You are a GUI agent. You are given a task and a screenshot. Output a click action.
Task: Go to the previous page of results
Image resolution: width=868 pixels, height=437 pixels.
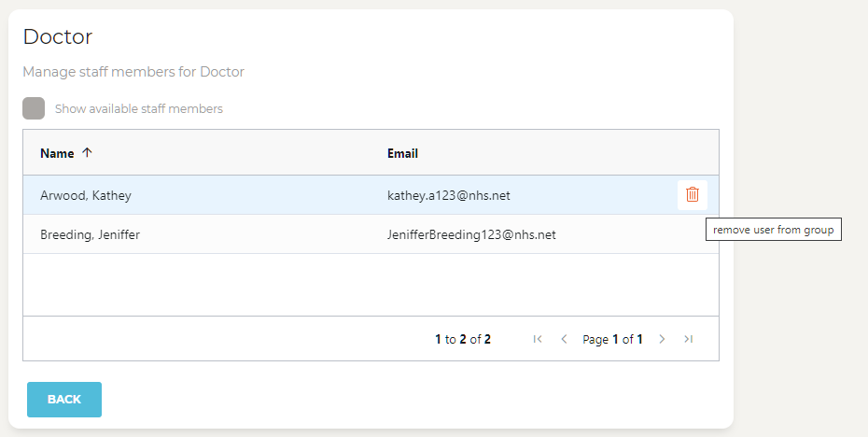tap(564, 339)
